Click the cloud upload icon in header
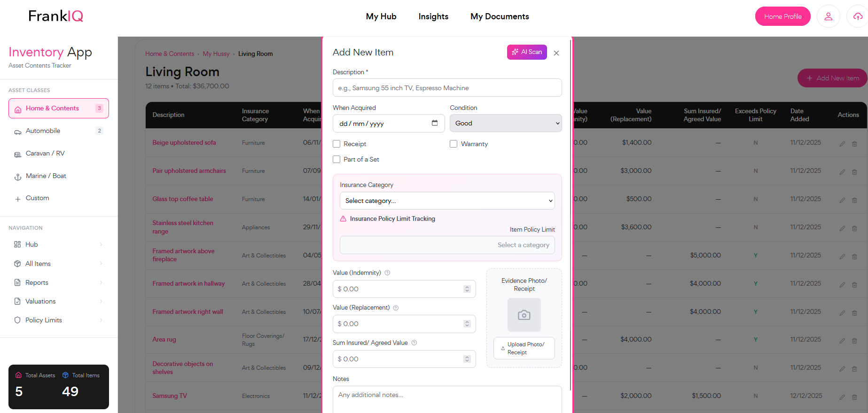This screenshot has width=868, height=413. tap(858, 16)
